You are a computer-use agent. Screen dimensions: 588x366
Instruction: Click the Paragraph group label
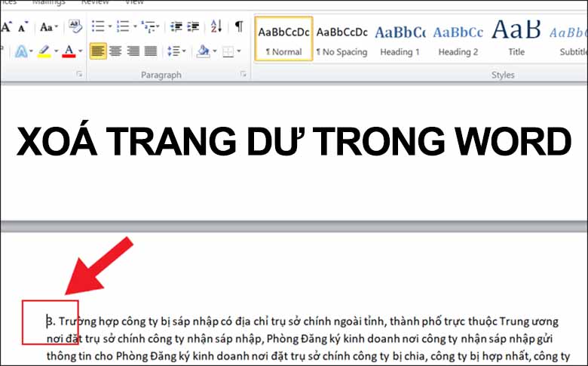pos(161,75)
